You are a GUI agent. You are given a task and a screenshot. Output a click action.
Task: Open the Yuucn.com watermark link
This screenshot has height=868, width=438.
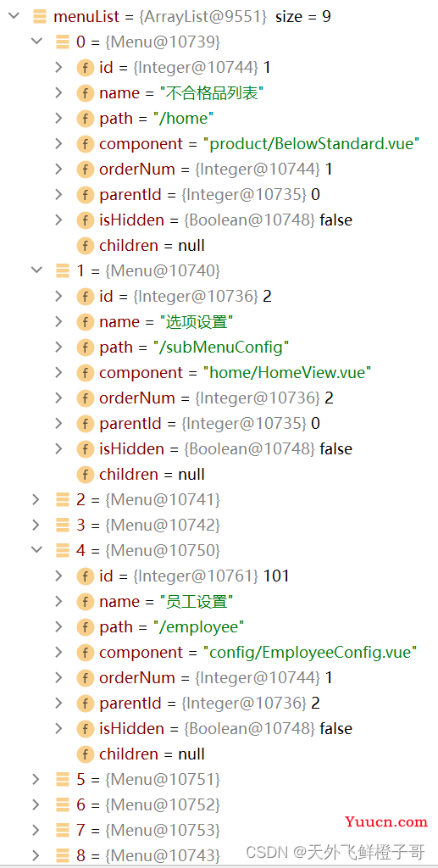(386, 822)
